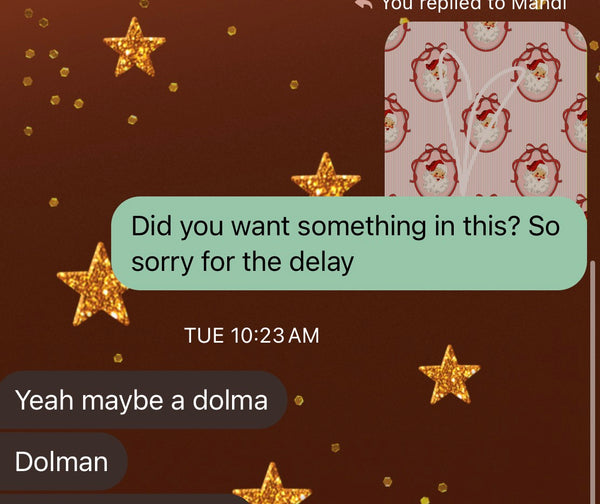Screen dimensions: 600x504
Task: Tap the glitter star near the timestamp right
Action: pos(449,375)
